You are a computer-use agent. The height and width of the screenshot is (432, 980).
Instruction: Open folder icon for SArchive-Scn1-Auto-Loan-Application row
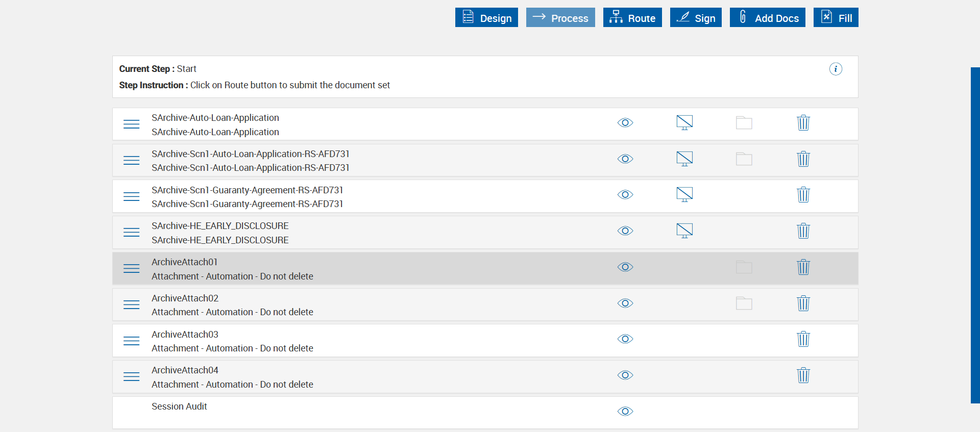click(744, 159)
